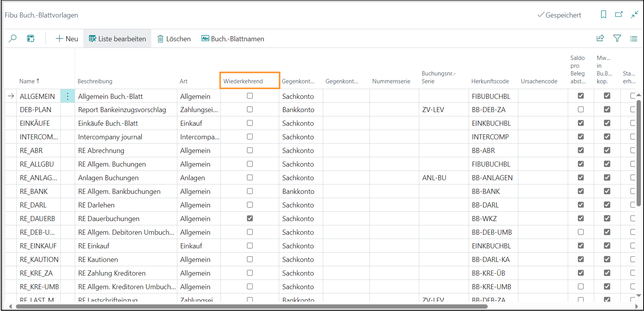Open the Wiederkehrend column header menu
644x311 pixels.
(x=243, y=81)
